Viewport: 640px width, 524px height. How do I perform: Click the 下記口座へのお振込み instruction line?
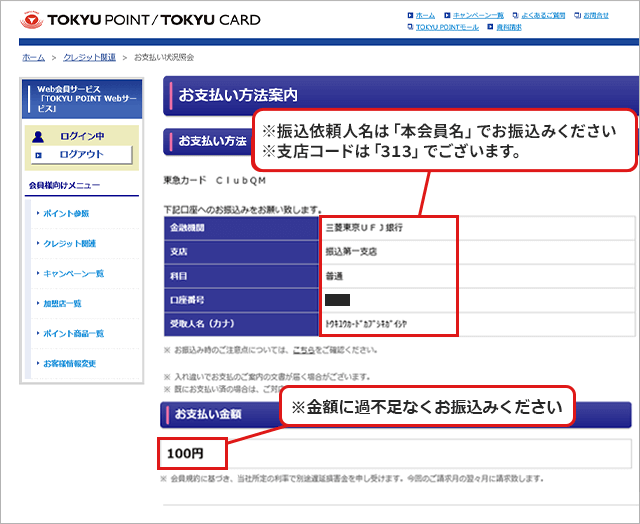point(243,210)
